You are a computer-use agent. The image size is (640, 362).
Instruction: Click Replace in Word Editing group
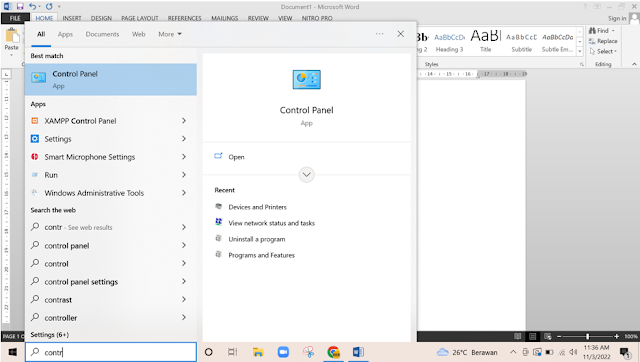coord(603,41)
